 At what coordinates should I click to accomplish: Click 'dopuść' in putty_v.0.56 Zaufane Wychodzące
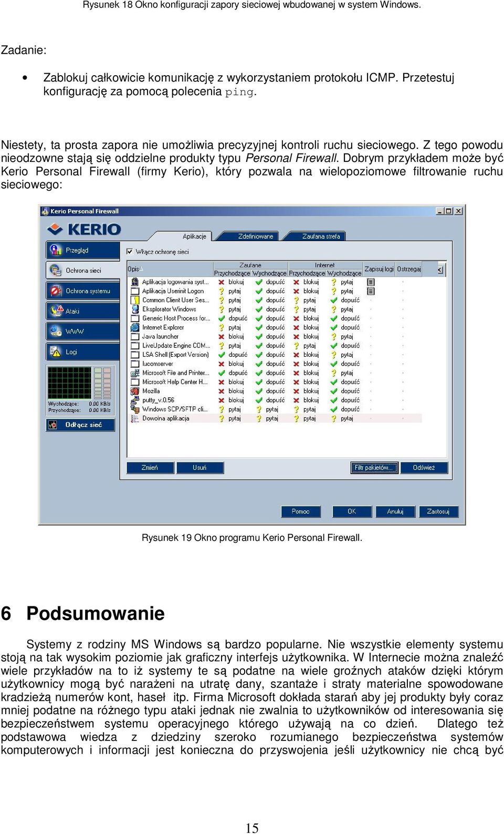click(x=275, y=400)
